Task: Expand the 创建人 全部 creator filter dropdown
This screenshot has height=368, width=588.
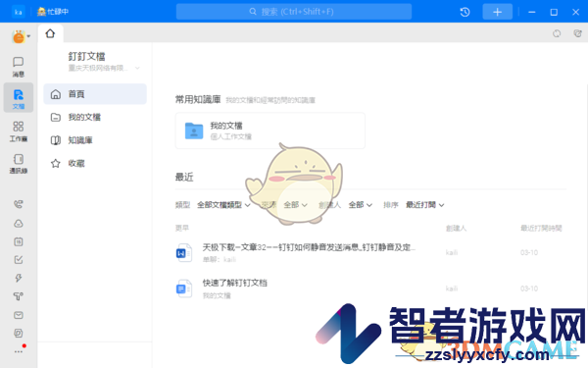Action: point(360,205)
